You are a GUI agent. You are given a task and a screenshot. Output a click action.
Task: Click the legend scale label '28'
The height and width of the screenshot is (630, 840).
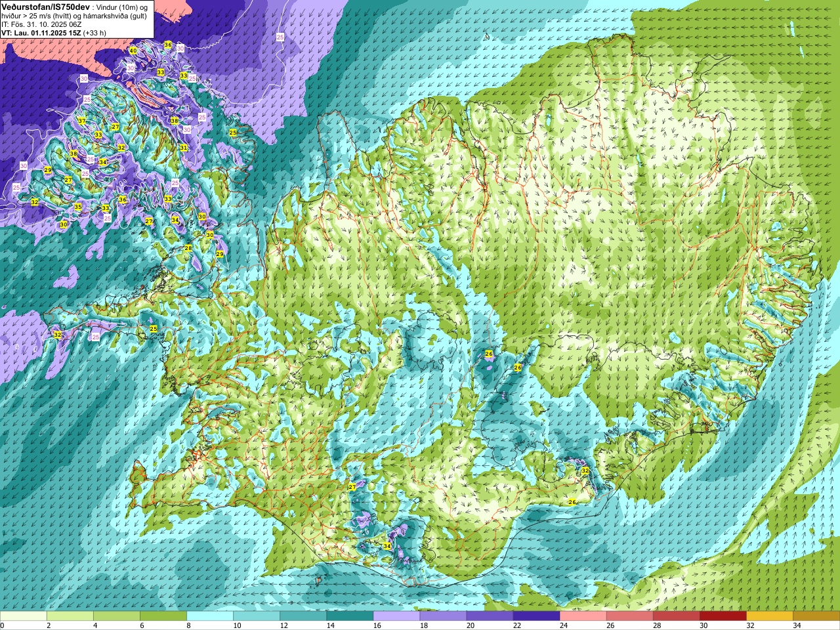657,625
